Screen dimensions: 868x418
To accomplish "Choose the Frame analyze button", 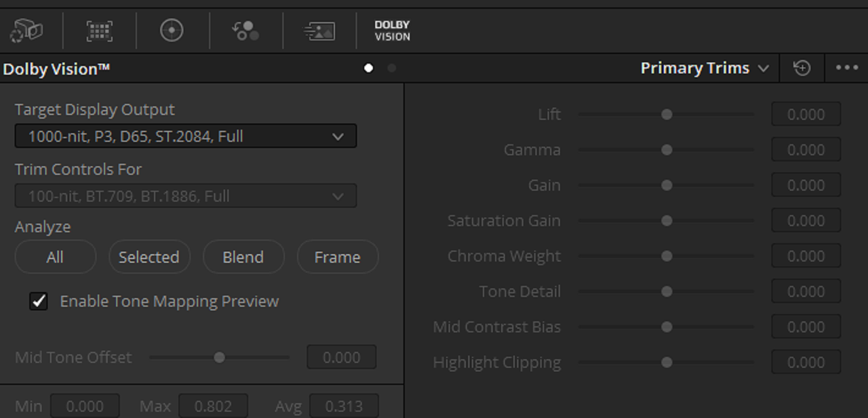I will tap(337, 257).
